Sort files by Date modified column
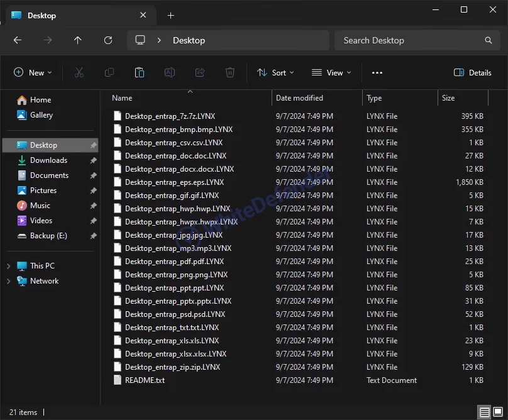508x420 pixels. (x=299, y=98)
